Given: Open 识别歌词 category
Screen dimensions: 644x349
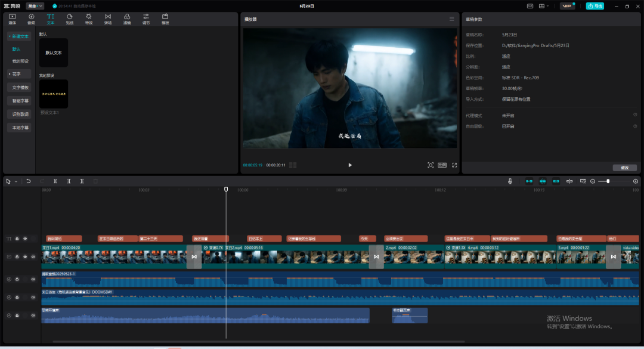Looking at the screenshot, I should pos(19,115).
